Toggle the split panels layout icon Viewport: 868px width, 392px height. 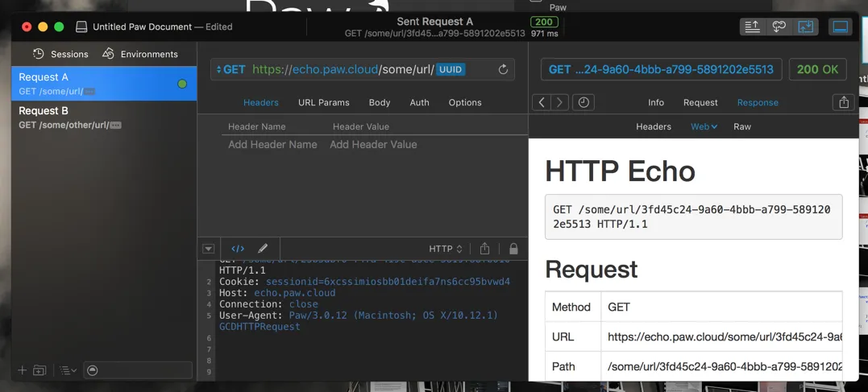coord(805,27)
